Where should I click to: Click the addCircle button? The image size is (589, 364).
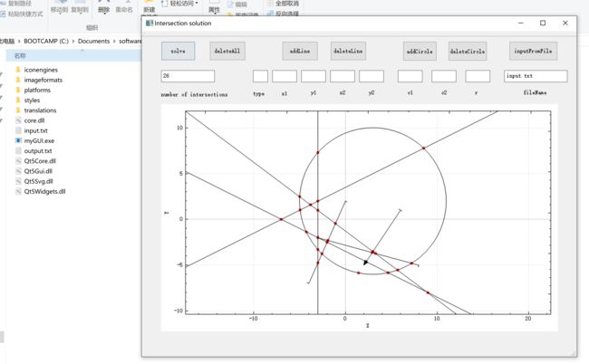click(x=420, y=51)
